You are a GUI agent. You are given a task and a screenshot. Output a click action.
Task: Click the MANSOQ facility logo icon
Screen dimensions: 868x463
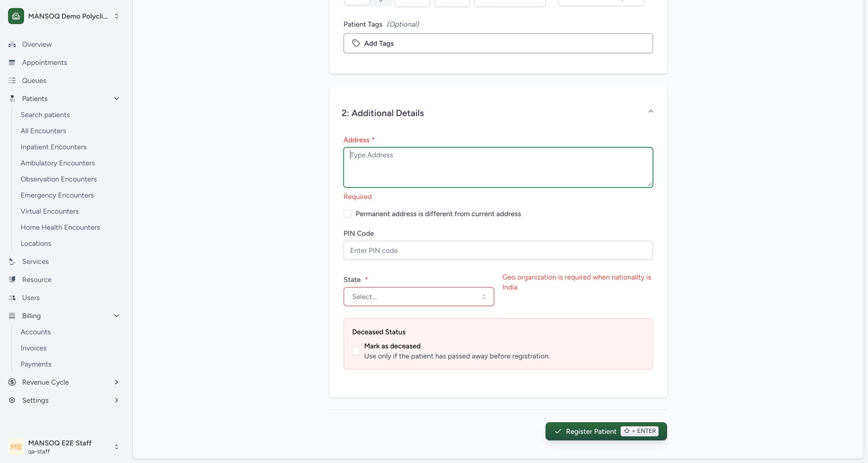point(16,16)
